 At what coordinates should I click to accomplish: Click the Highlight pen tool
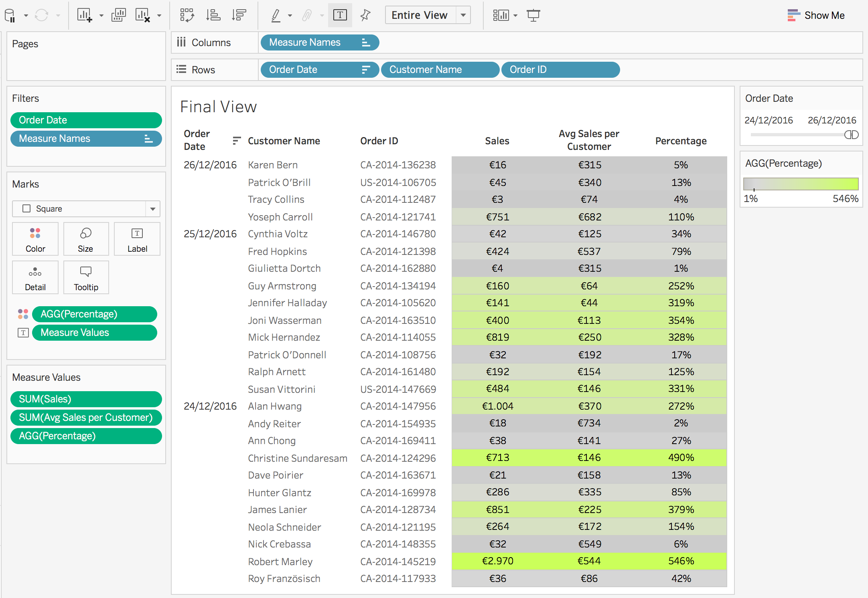[276, 16]
